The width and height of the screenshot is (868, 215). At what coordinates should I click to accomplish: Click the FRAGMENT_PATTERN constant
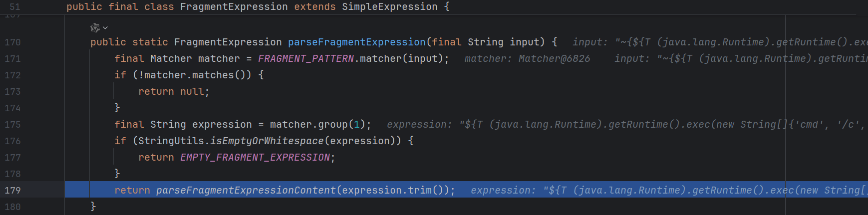coord(305,59)
